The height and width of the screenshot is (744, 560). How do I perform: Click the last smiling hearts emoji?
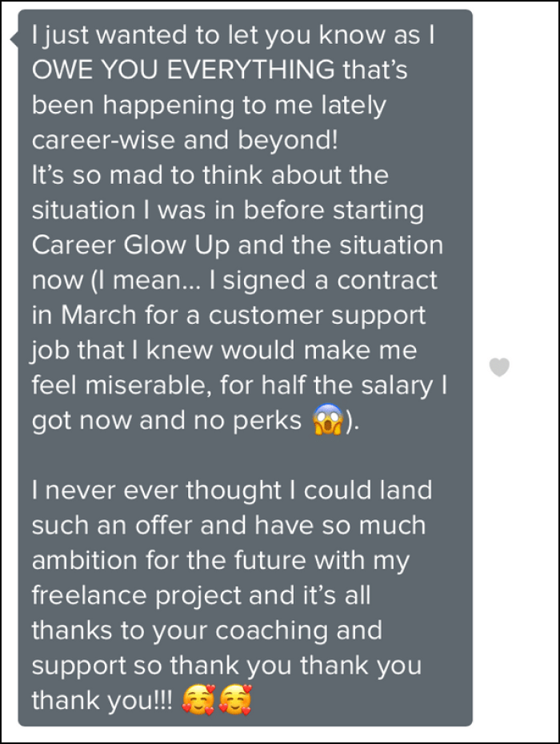[237, 701]
